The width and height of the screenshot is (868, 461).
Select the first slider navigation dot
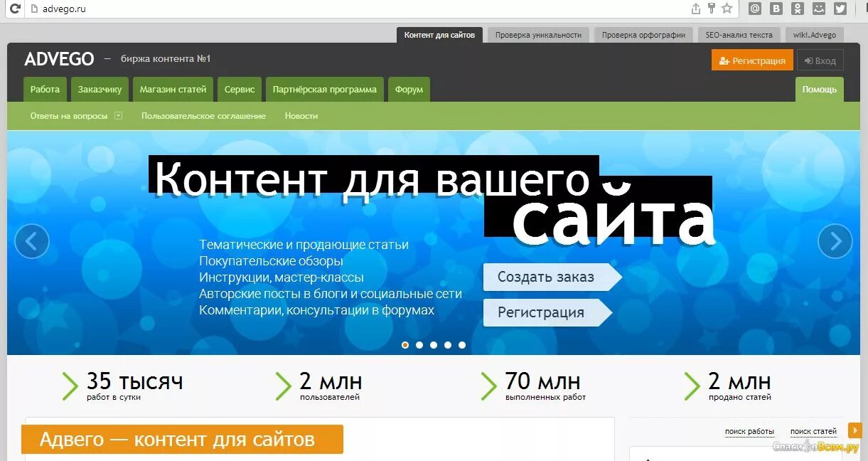(x=405, y=345)
